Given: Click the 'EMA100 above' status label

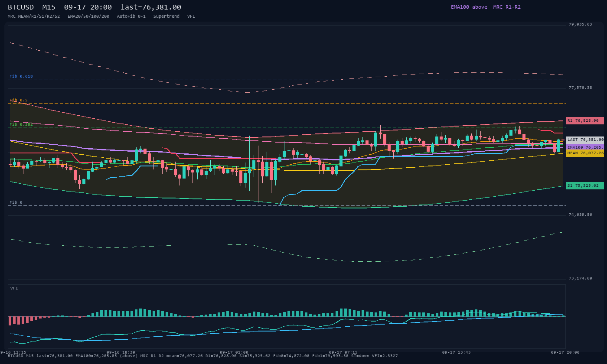Looking at the screenshot, I should click(x=469, y=7).
